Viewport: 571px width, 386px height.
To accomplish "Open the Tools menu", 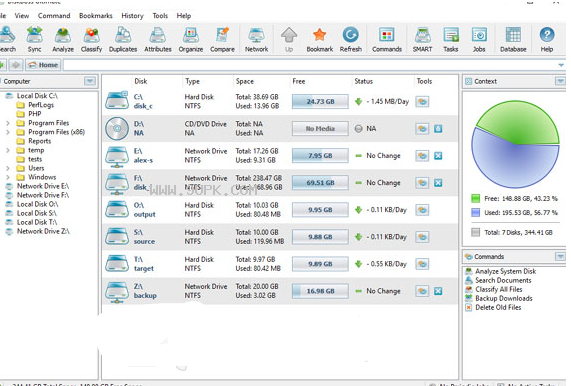I will (160, 16).
